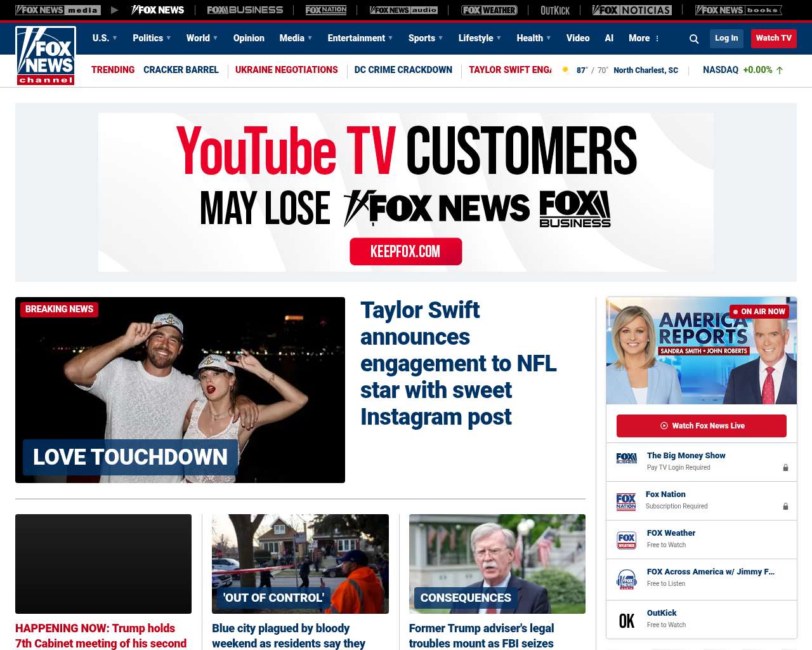The width and height of the screenshot is (812, 650).
Task: Go to Fox Weather logo in top bar
Action: click(x=489, y=10)
